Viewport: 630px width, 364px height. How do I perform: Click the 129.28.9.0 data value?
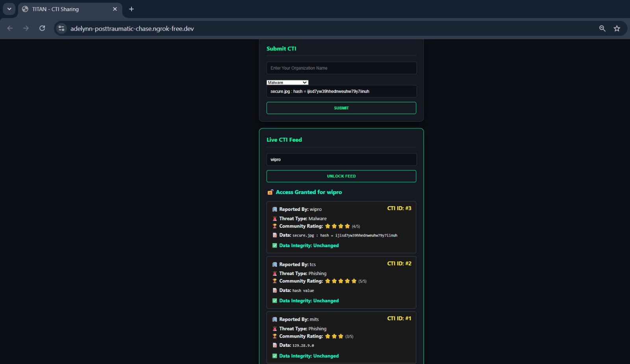(x=303, y=346)
